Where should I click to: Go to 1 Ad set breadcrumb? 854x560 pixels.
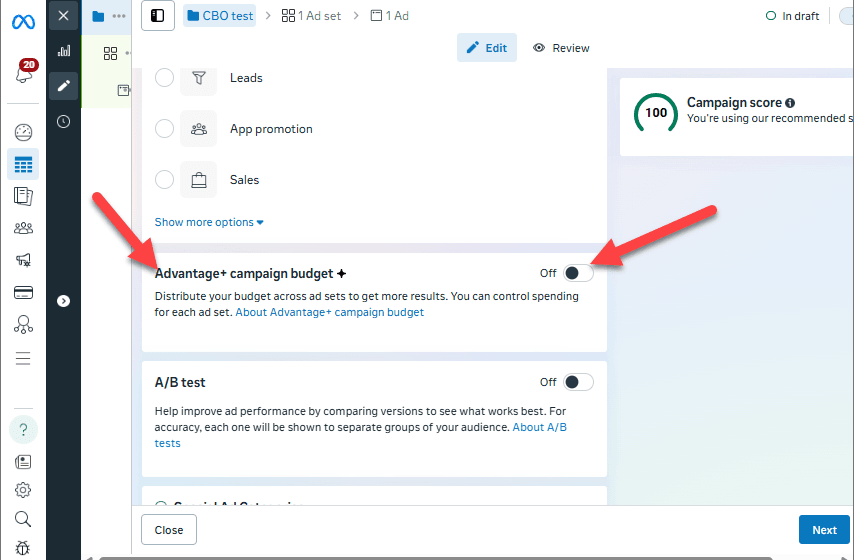point(312,16)
